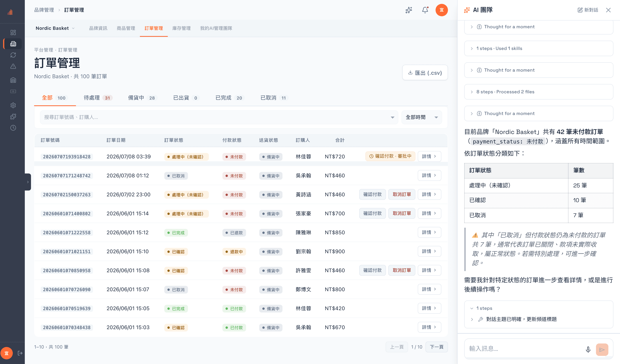
Task: Switch to 商品管理 tab
Action: coord(126,28)
